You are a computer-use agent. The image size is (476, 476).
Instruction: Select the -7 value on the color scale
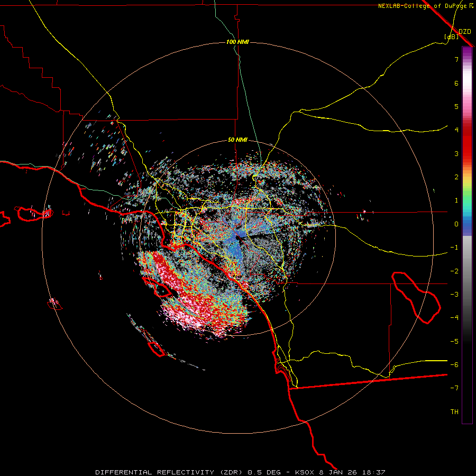coord(454,388)
